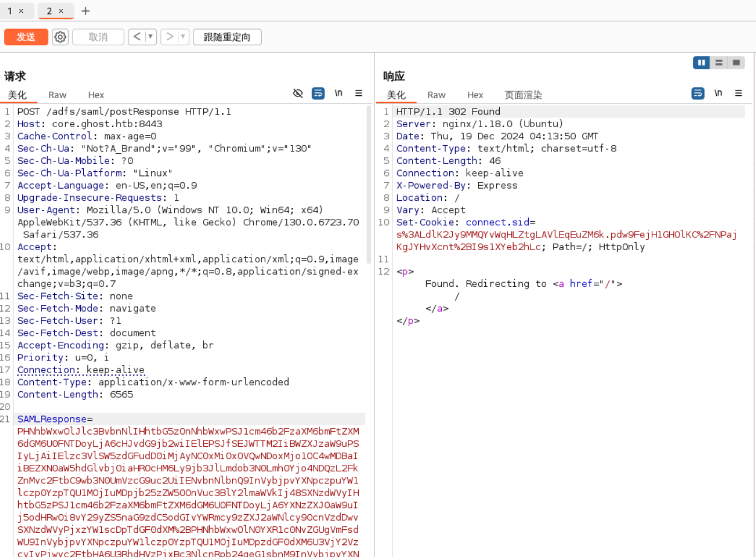Image resolution: width=756 pixels, height=557 pixels.
Task: Open the request panel hamburger menu
Action: point(359,93)
